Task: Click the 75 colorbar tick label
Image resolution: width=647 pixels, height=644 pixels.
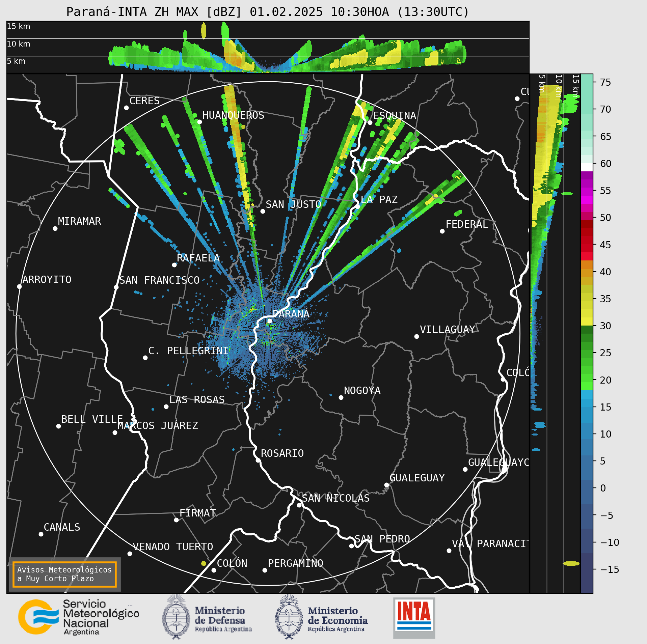Action: (x=605, y=82)
